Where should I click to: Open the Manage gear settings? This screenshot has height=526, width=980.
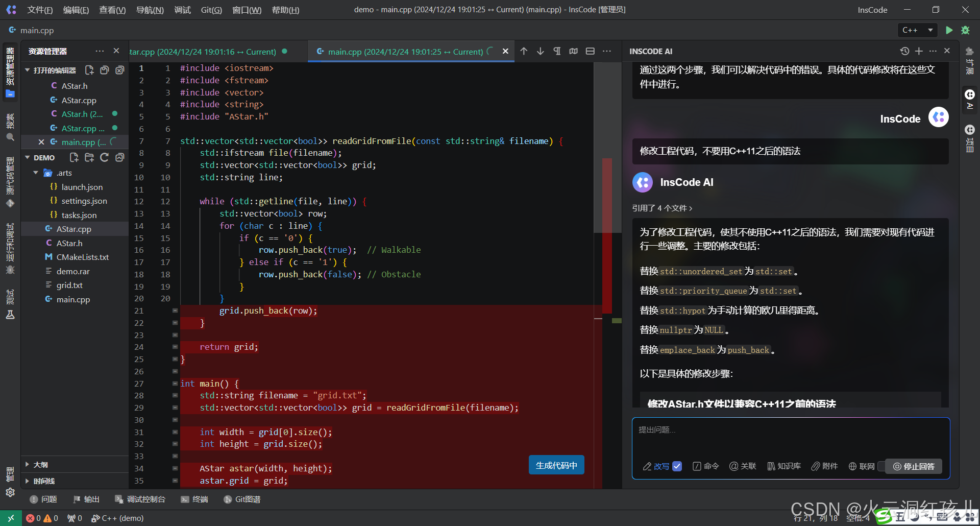(x=10, y=492)
